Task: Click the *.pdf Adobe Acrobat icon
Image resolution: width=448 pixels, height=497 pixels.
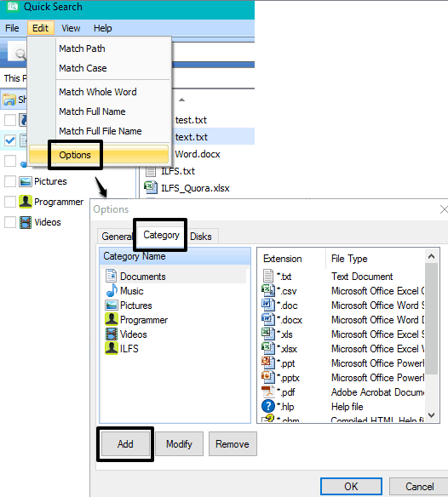Action: pos(268,391)
